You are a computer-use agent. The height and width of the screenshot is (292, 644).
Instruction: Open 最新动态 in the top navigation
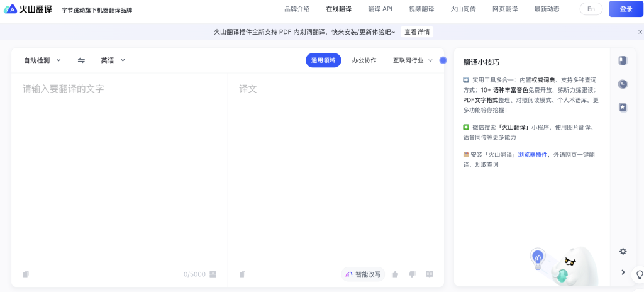click(x=547, y=9)
